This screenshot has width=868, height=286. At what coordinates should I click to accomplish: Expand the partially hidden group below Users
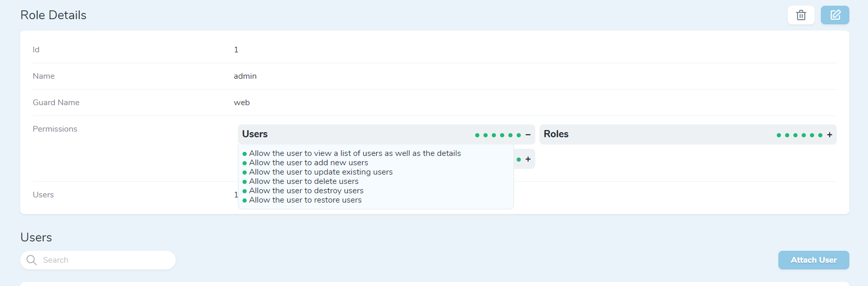pyautogui.click(x=528, y=159)
